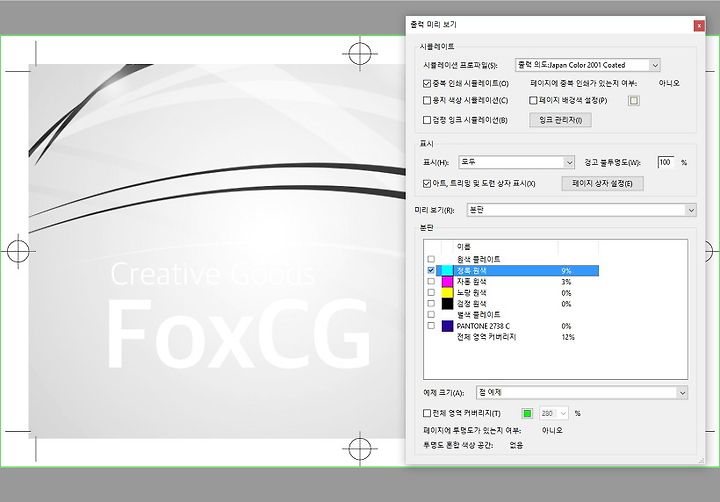This screenshot has width=720, height=502.
Task: Click the black swatch of 검정 원색
Action: tap(447, 303)
